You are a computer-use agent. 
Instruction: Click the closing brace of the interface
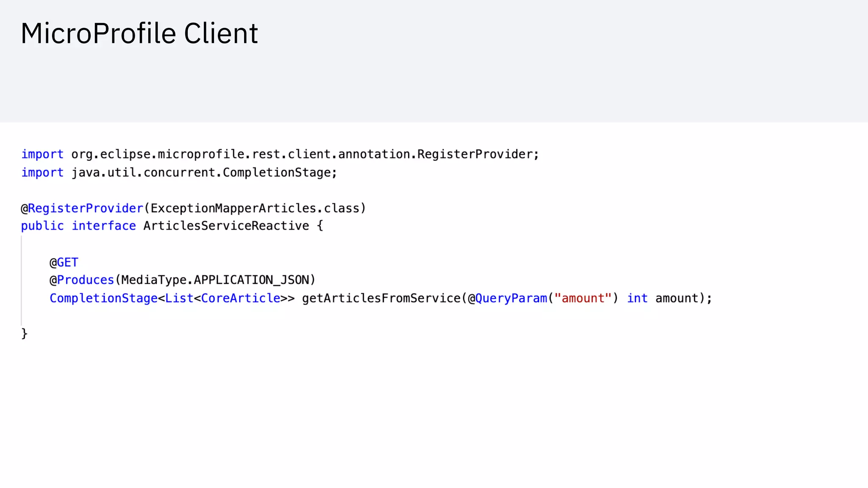(x=24, y=334)
